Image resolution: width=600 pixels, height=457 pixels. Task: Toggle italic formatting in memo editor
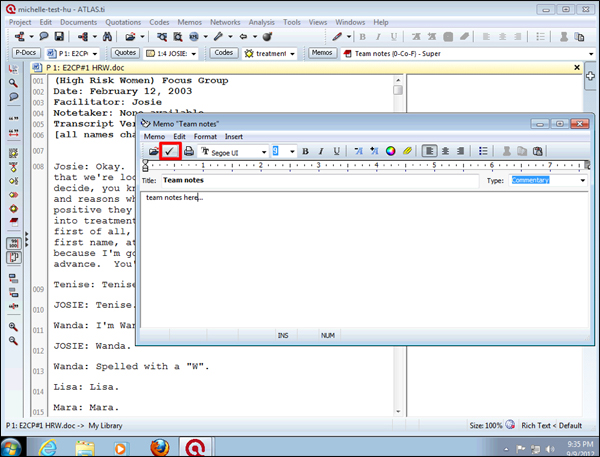(x=320, y=151)
